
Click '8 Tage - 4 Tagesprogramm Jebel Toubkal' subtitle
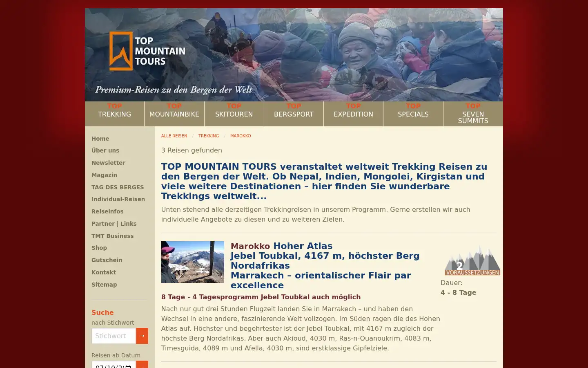(x=261, y=297)
